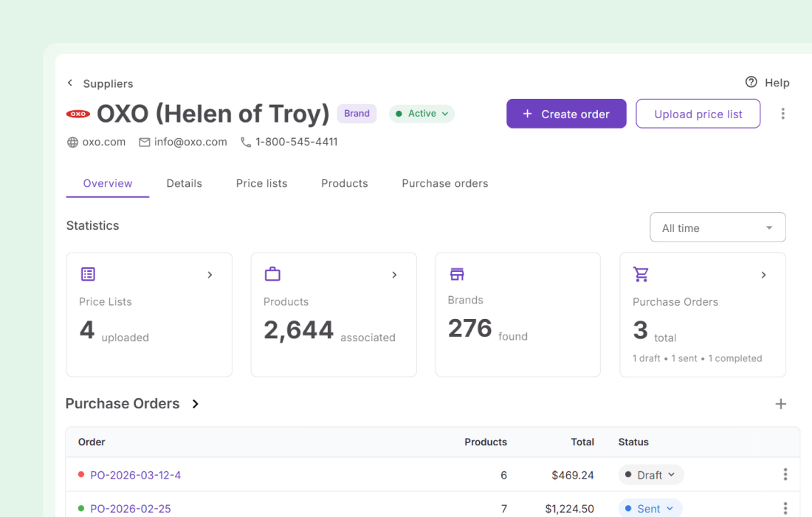
Task: Click the plus icon beside Purchase Orders
Action: [x=781, y=404]
